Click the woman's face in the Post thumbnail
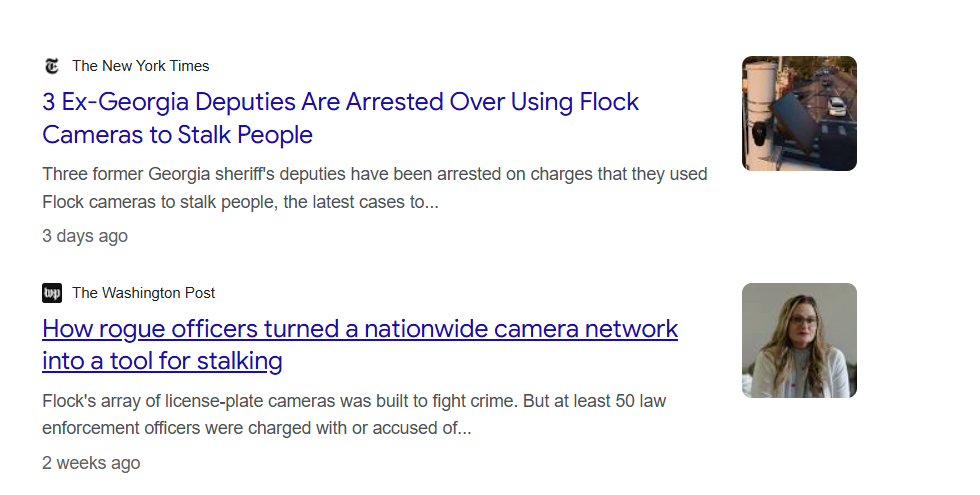980x495 pixels. pos(802,322)
